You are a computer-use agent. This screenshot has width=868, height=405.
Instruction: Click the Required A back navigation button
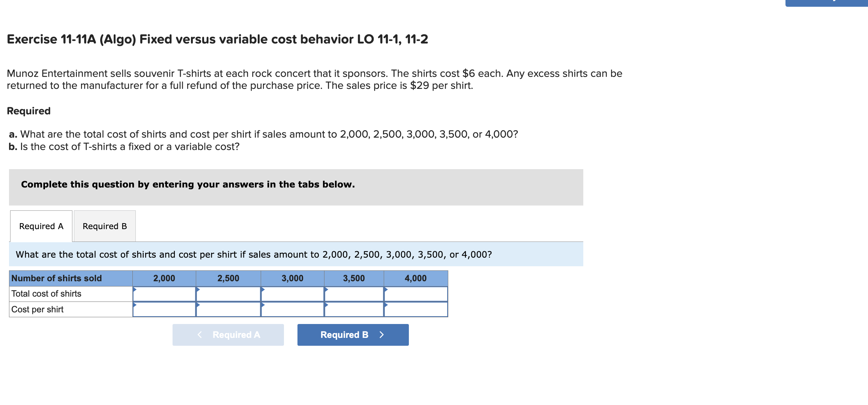(x=228, y=334)
